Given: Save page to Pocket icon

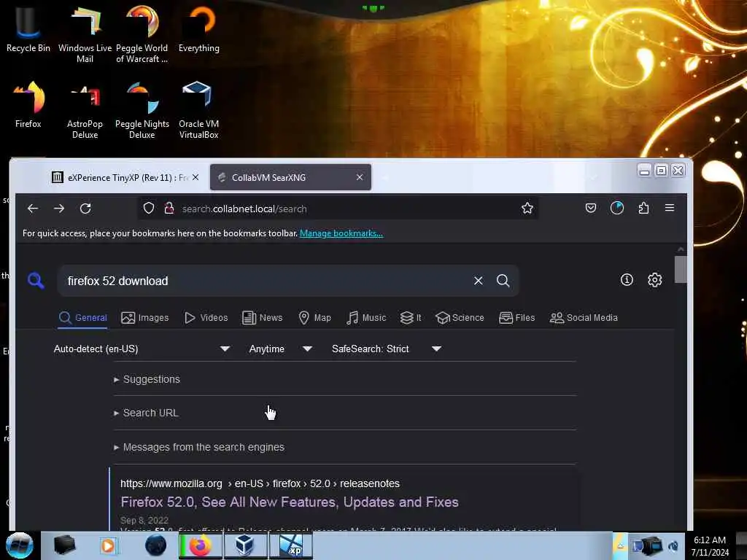Looking at the screenshot, I should [x=591, y=208].
